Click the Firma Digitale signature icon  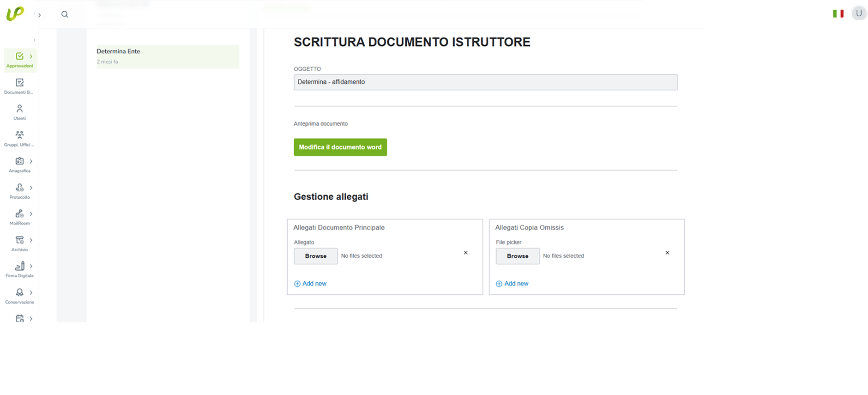tap(19, 267)
